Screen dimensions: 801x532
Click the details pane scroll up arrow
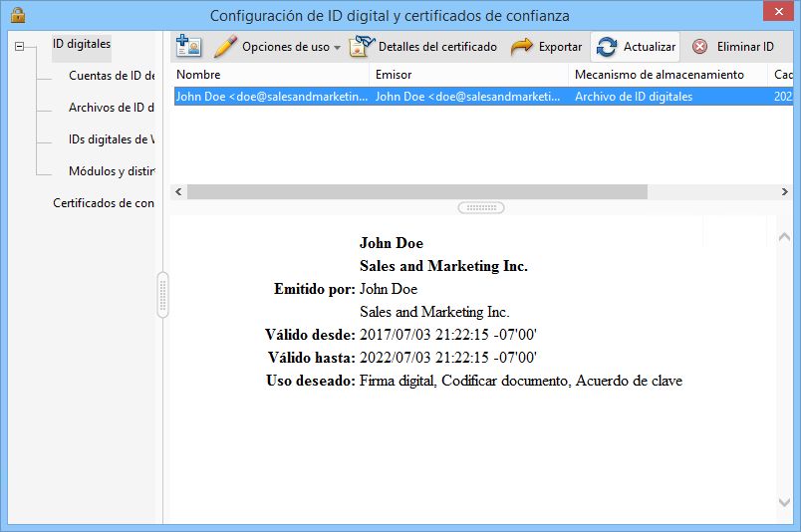click(784, 237)
